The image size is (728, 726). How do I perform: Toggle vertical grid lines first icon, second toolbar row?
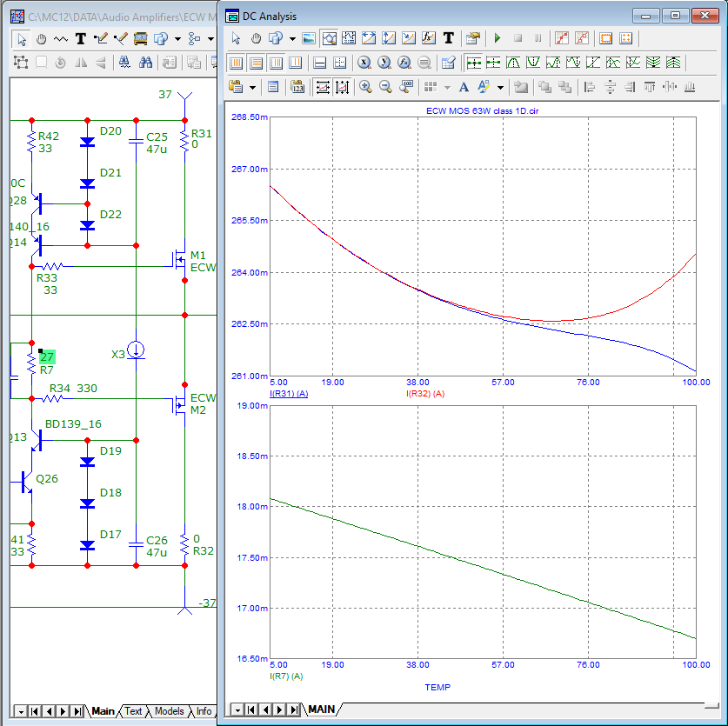point(236,63)
